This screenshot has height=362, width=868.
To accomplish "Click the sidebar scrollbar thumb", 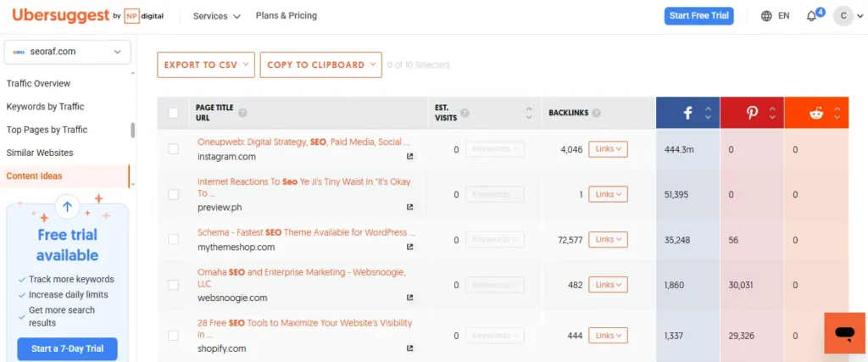I will tap(132, 130).
